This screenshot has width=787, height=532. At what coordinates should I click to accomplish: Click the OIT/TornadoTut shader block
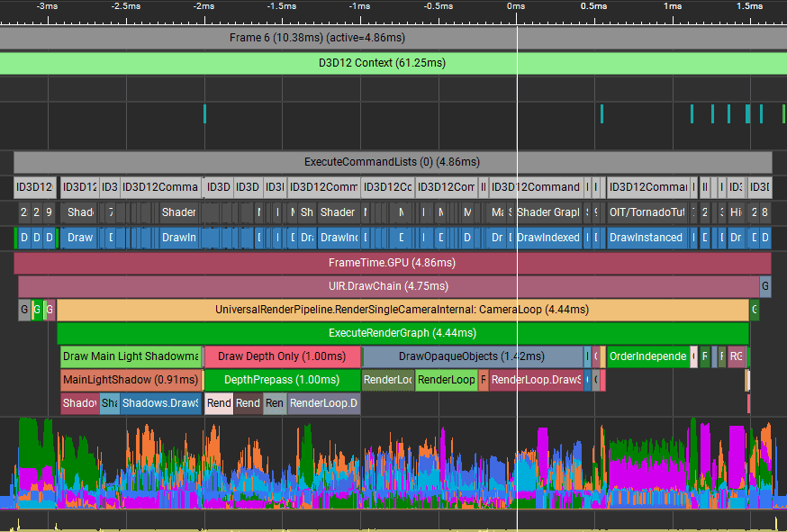pyautogui.click(x=647, y=212)
